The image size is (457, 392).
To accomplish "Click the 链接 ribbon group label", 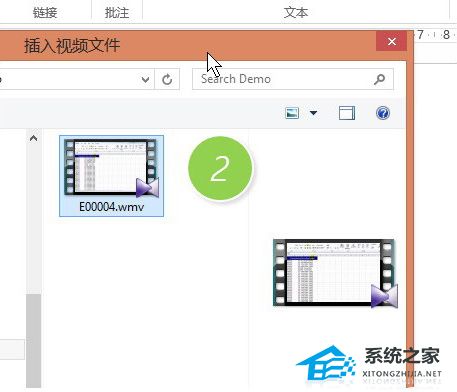I will pyautogui.click(x=45, y=13).
